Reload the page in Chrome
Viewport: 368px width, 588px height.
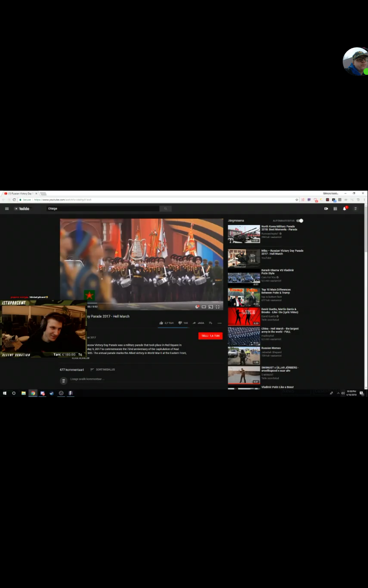(14, 200)
